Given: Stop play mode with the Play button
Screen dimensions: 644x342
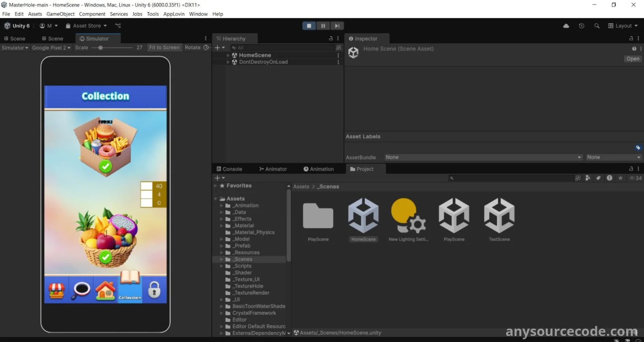Looking at the screenshot, I should coord(309,26).
